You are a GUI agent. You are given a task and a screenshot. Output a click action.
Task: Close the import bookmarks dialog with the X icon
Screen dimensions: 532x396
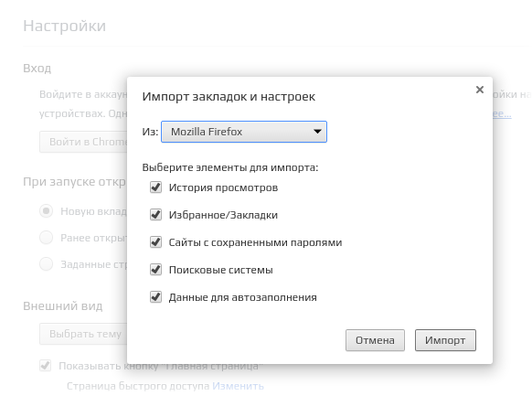click(479, 90)
